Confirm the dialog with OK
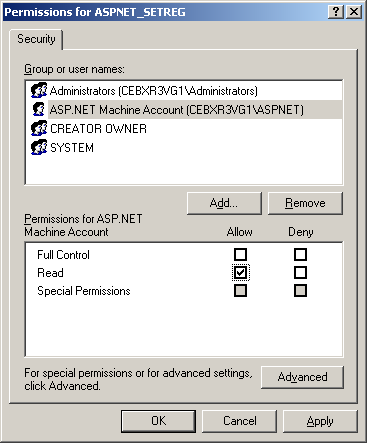 pos(158,421)
